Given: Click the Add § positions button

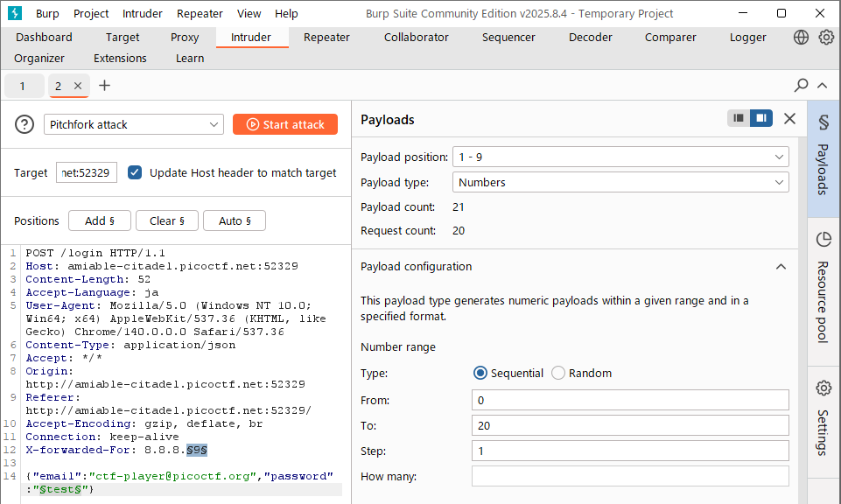Looking at the screenshot, I should pyautogui.click(x=100, y=220).
